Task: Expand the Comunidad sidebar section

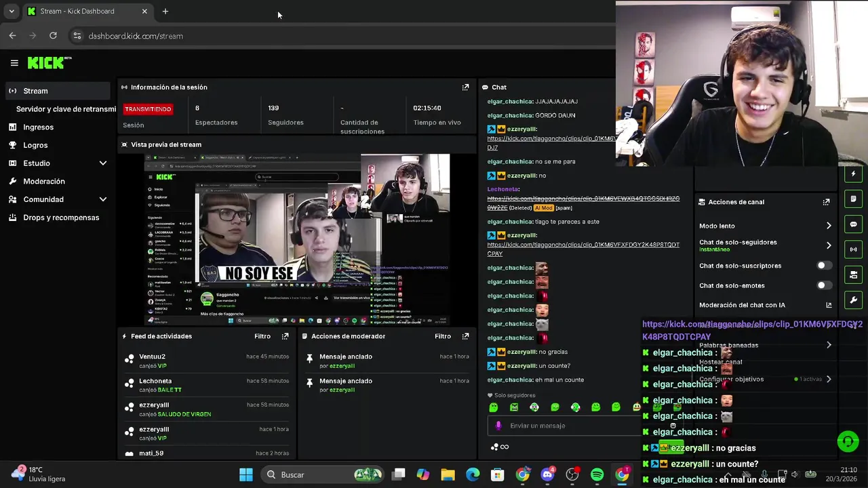Action: point(103,199)
